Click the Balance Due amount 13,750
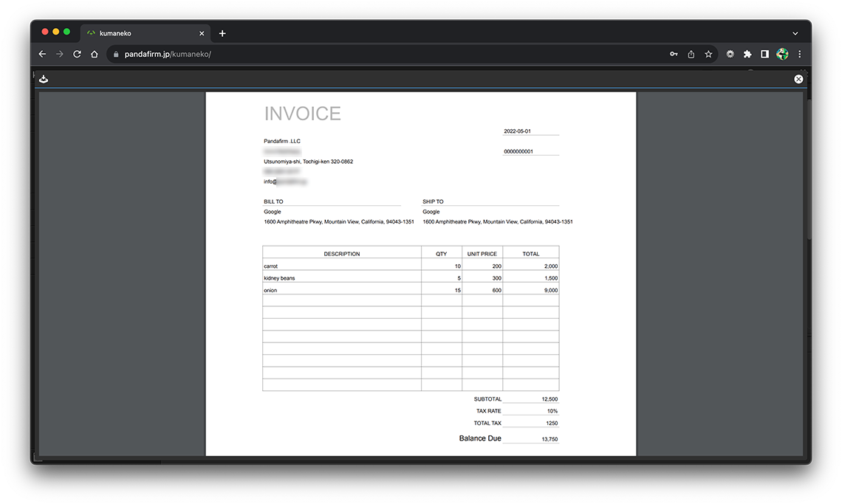The image size is (842, 504). click(549, 439)
